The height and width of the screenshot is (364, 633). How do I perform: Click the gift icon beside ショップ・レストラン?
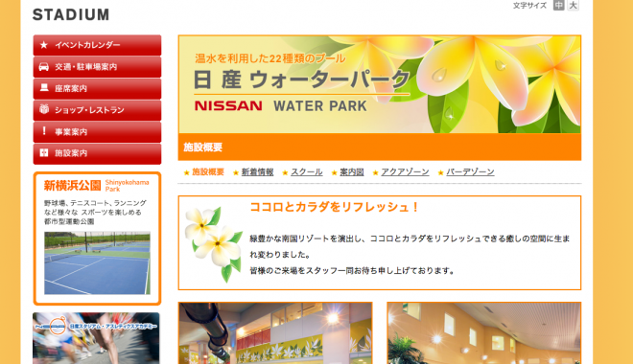pos(44,109)
